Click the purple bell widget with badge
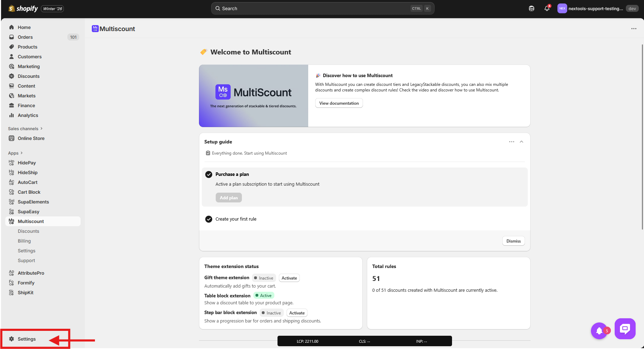Viewport: 644px width, 349px height. pos(599,331)
